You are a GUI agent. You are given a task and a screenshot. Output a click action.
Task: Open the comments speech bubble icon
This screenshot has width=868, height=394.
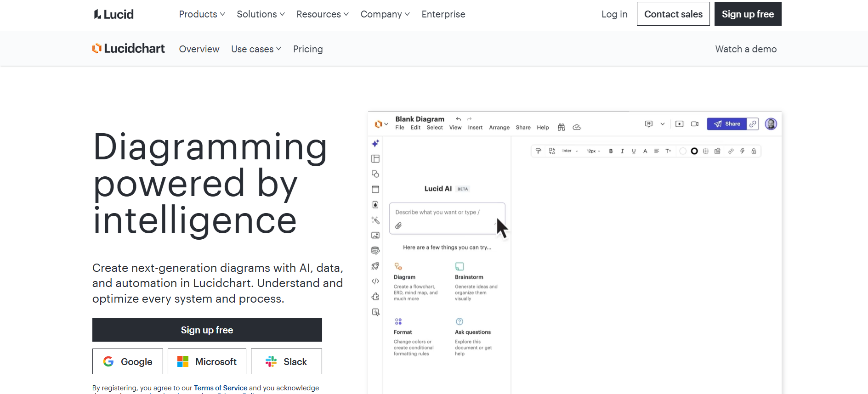[649, 124]
